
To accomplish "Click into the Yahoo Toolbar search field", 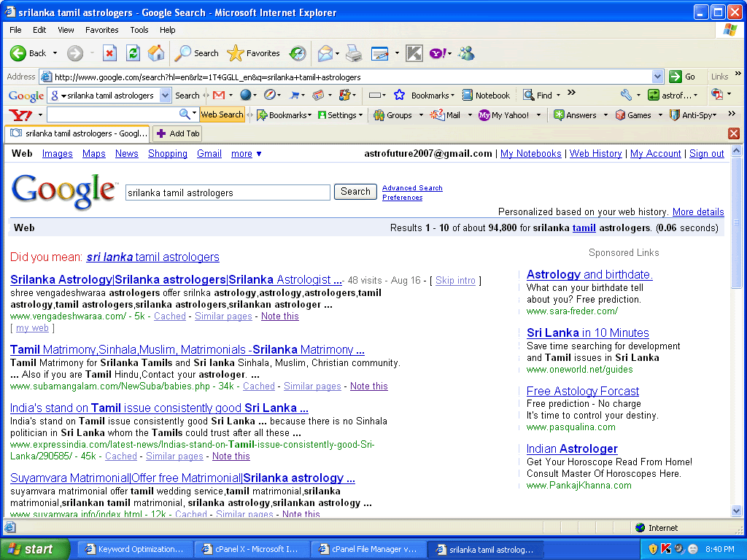I will coord(112,114).
